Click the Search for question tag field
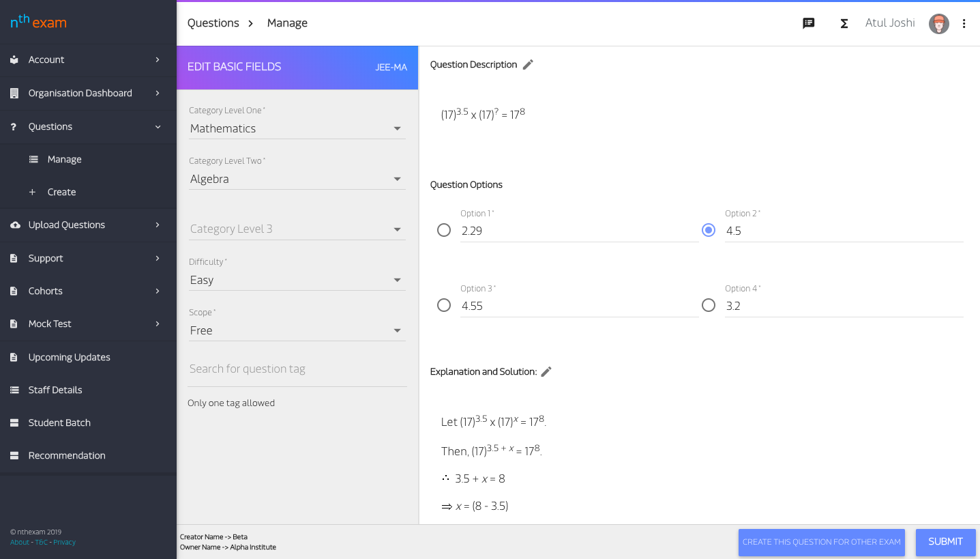Screen dimensions: 980x559 pos(297,369)
